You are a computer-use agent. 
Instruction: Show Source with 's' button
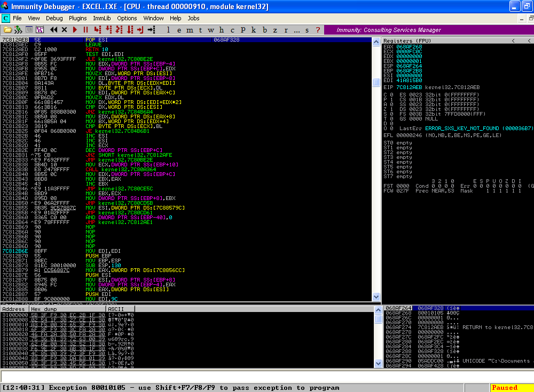click(307, 30)
